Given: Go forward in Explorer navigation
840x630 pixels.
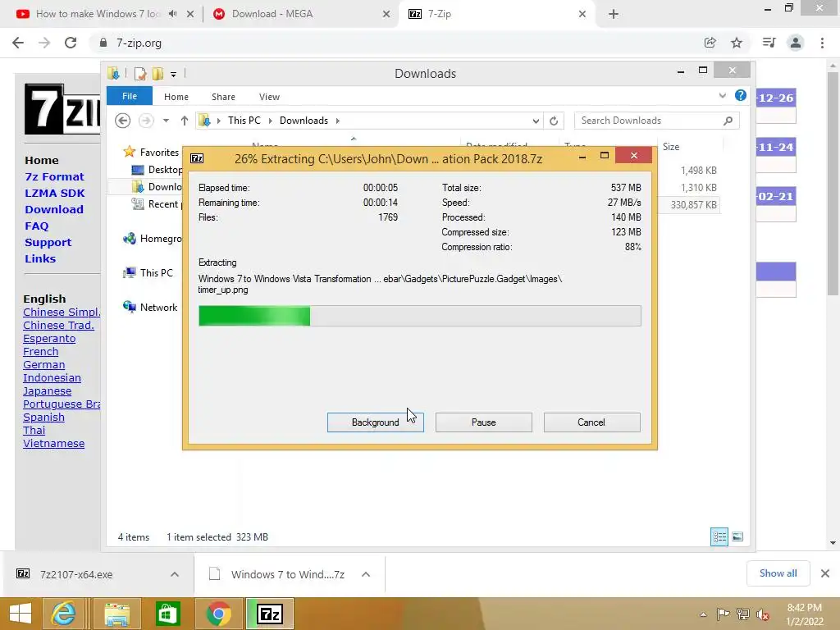Looking at the screenshot, I should coord(146,121).
